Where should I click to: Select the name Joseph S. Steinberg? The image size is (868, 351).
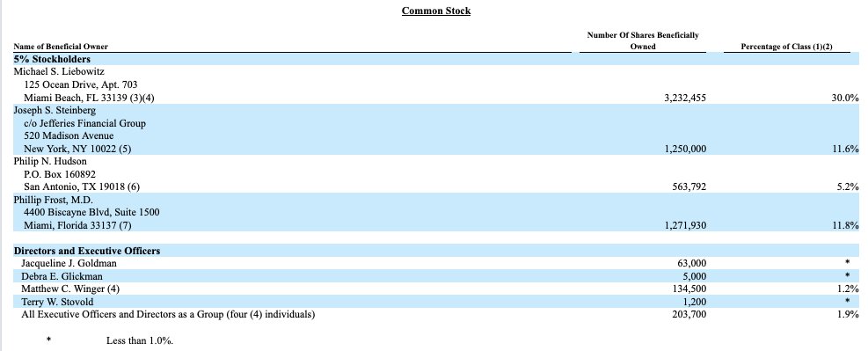55,110
